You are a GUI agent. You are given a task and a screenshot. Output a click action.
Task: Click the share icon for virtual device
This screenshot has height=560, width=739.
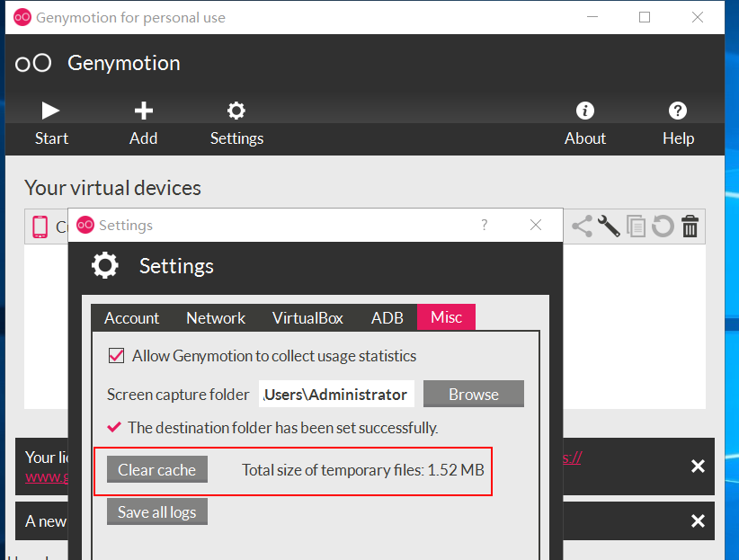[582, 227]
